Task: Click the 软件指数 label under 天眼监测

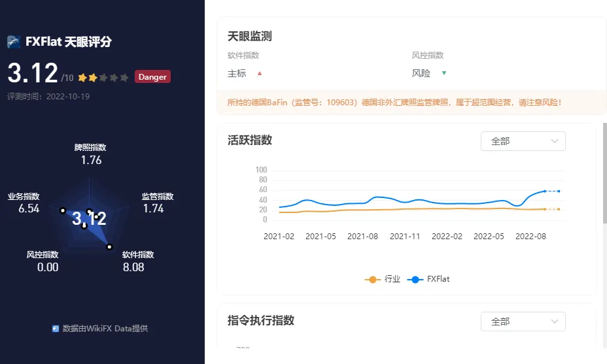Action: click(243, 56)
